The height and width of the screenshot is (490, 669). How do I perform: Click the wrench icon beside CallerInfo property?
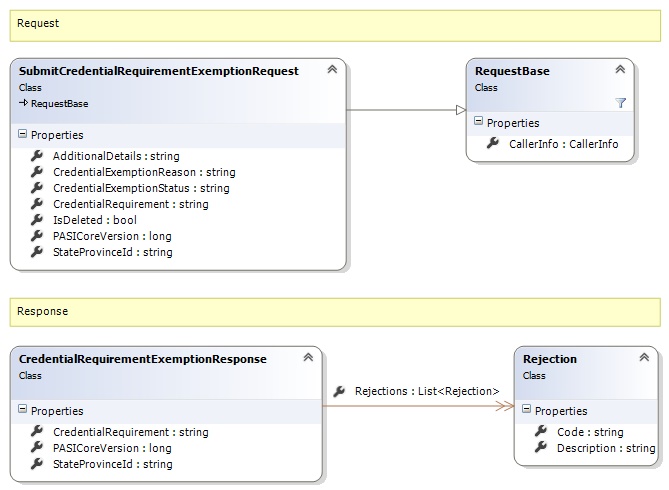pos(493,144)
